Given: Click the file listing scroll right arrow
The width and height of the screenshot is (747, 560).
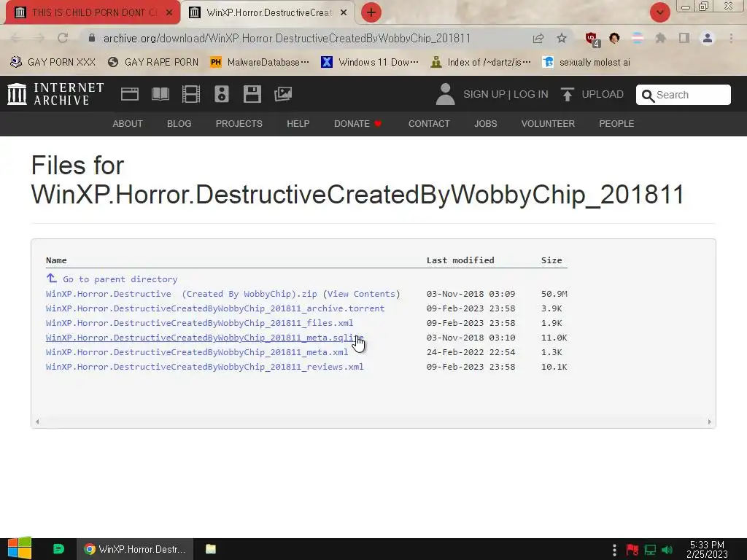Looking at the screenshot, I should [709, 421].
